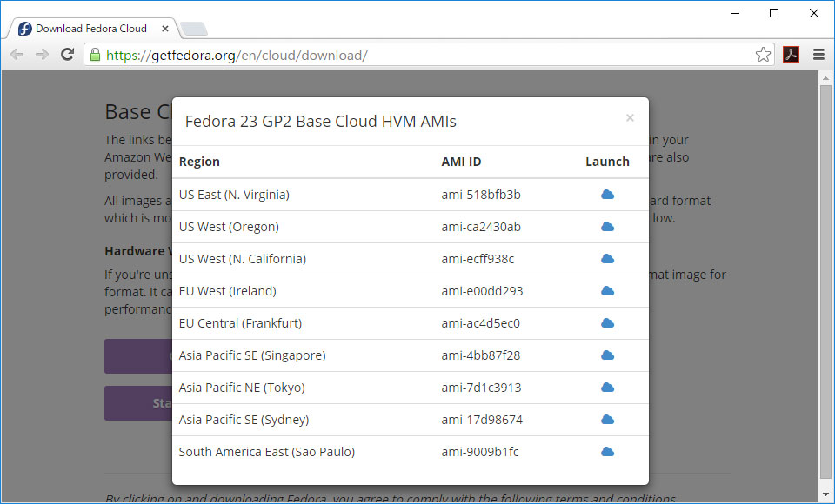Click the getfedora.org address bar
This screenshot has width=835, height=504.
point(429,55)
